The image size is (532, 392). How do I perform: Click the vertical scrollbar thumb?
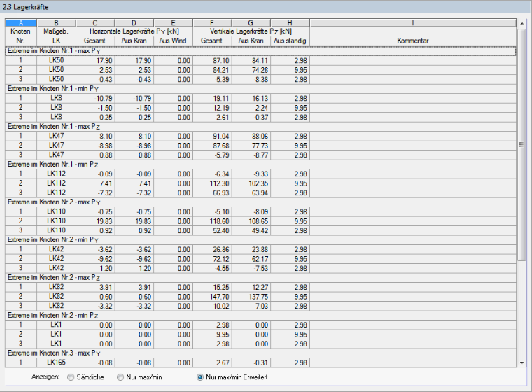click(x=521, y=145)
